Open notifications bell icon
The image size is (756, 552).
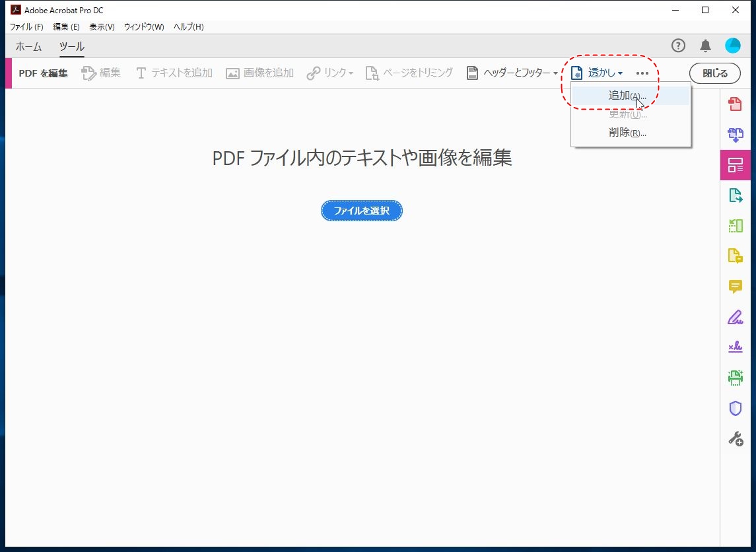point(705,46)
